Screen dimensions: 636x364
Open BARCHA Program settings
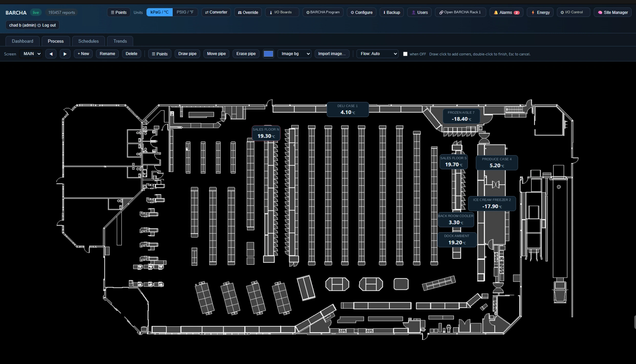pyautogui.click(x=323, y=12)
